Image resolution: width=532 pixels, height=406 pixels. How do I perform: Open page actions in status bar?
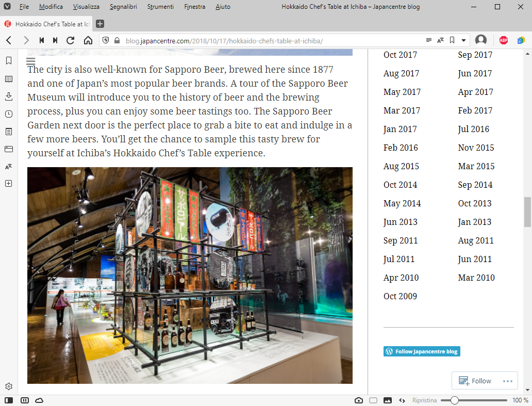point(402,400)
